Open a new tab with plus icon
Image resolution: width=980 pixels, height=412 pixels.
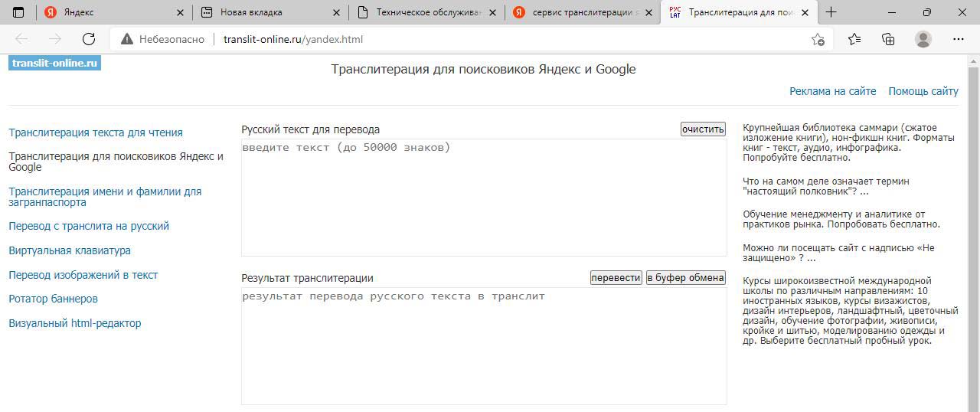831,12
